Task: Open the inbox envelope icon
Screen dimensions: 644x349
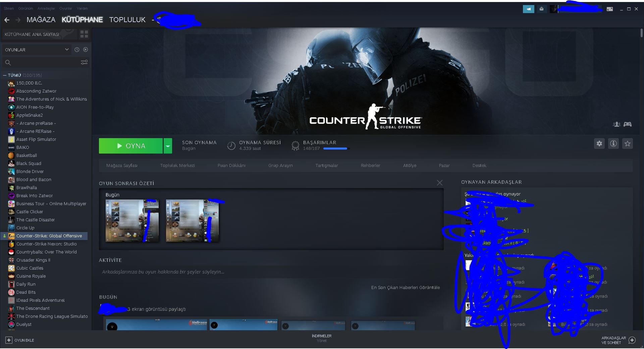Action: tap(541, 9)
